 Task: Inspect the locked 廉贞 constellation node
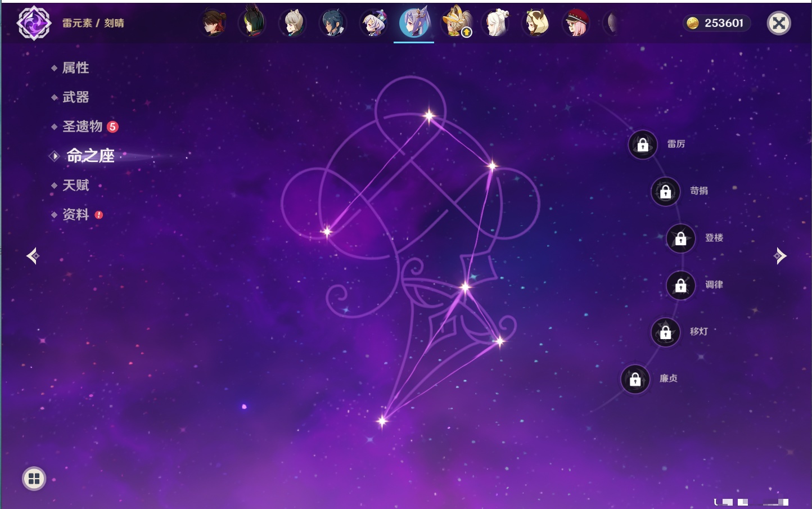coord(635,379)
